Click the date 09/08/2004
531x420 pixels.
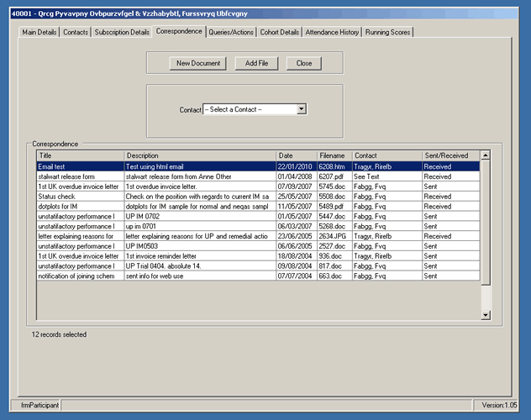click(x=295, y=266)
